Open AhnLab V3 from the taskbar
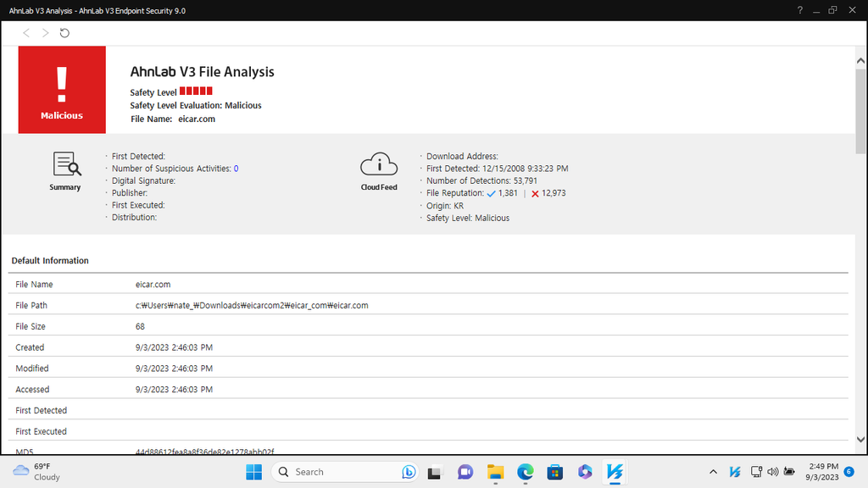This screenshot has height=488, width=868. point(614,472)
